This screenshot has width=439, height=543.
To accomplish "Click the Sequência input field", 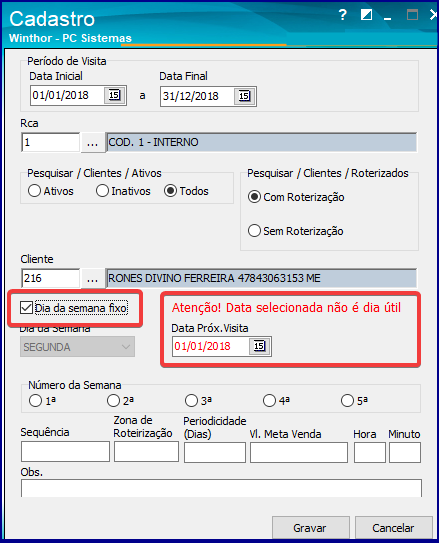I will [65, 452].
